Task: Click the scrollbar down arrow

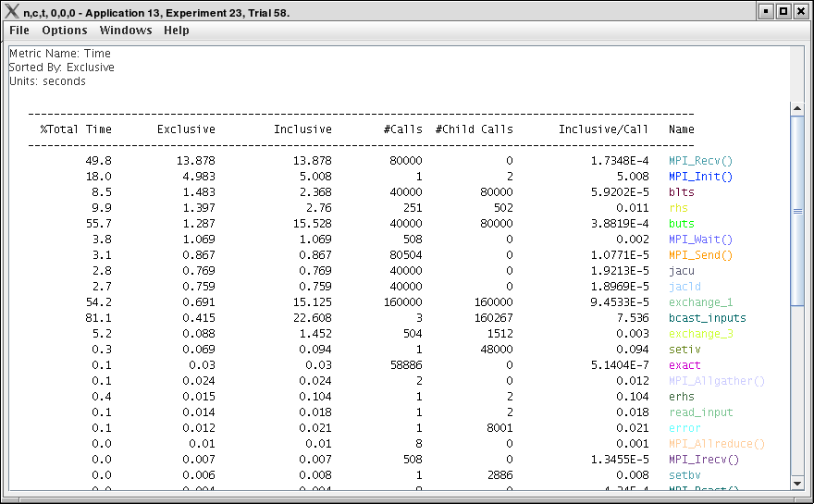Action: (x=797, y=484)
